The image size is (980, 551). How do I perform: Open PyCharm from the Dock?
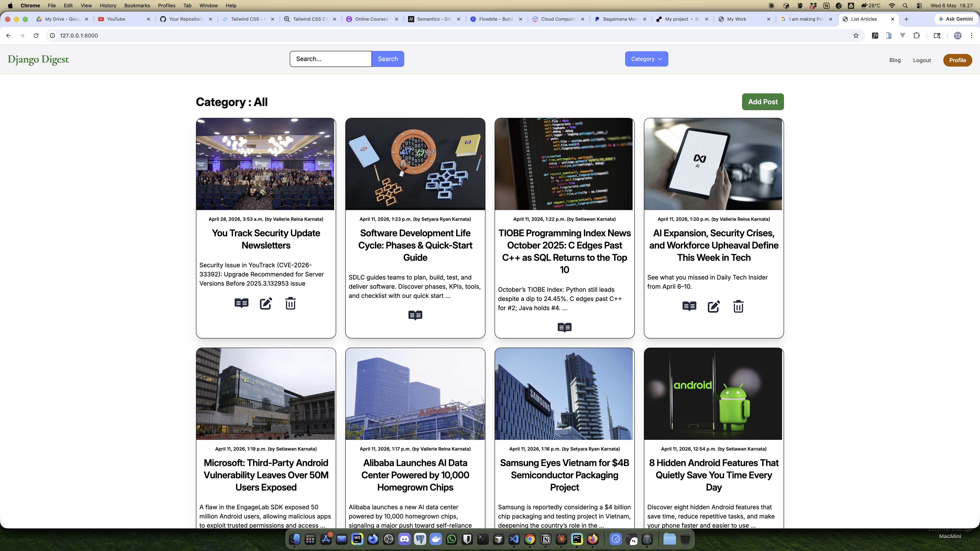577,539
